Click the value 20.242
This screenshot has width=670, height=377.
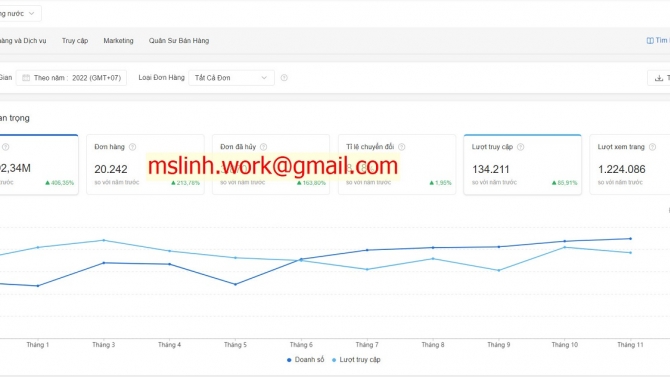coord(111,169)
